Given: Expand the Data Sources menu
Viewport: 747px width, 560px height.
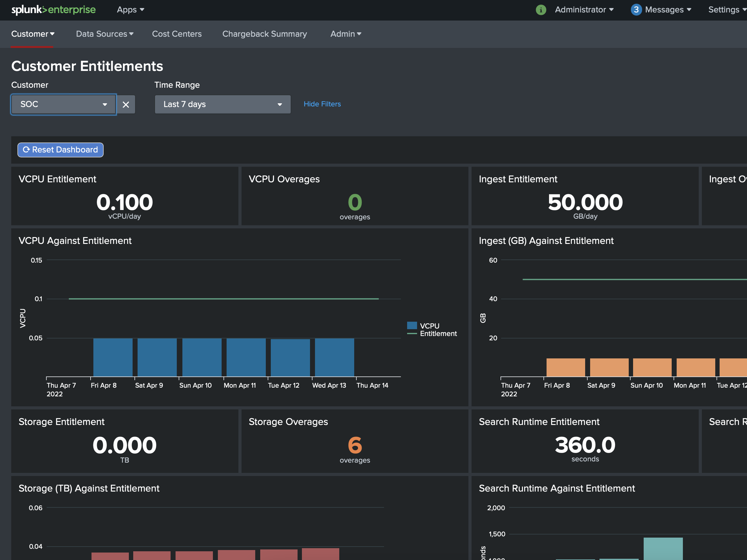Looking at the screenshot, I should 105,34.
